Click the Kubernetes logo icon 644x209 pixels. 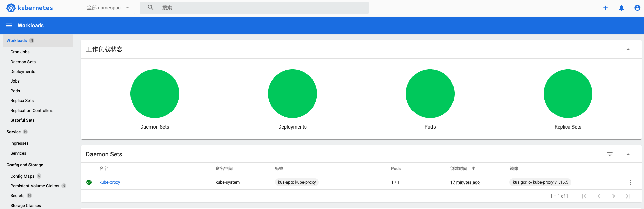(x=11, y=8)
